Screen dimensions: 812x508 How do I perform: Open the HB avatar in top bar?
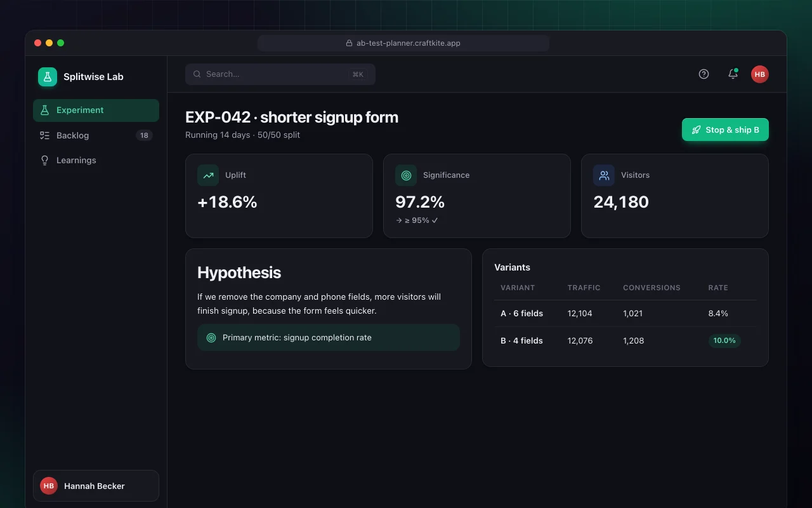coord(760,74)
